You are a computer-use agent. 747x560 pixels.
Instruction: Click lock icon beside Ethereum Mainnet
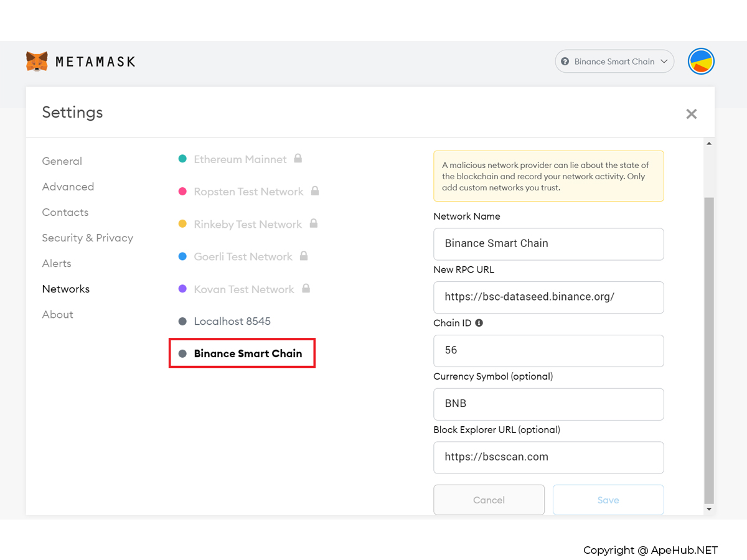[298, 159]
